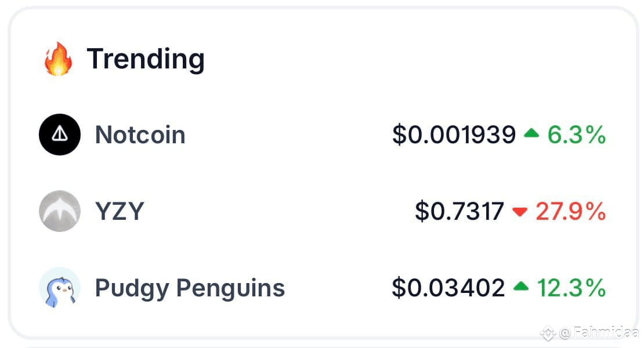
Task: Click the green up arrow next to 12.3%
Action: pos(521,285)
